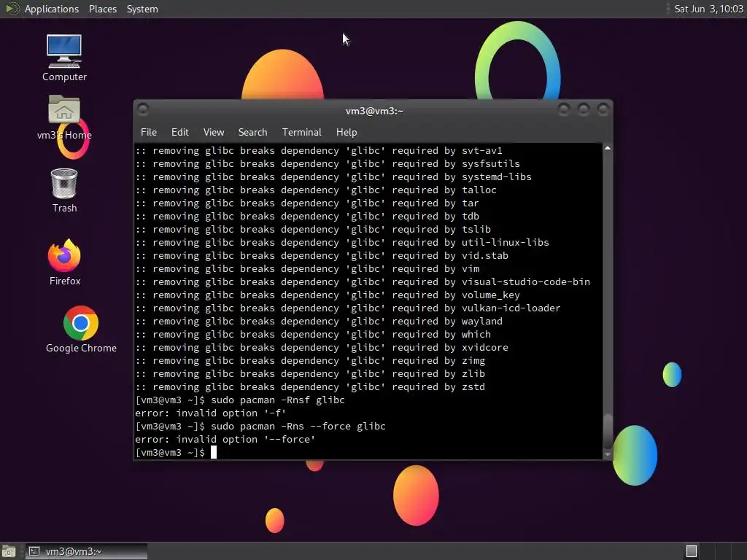Click the line ending with 'required by tar'

307,203
